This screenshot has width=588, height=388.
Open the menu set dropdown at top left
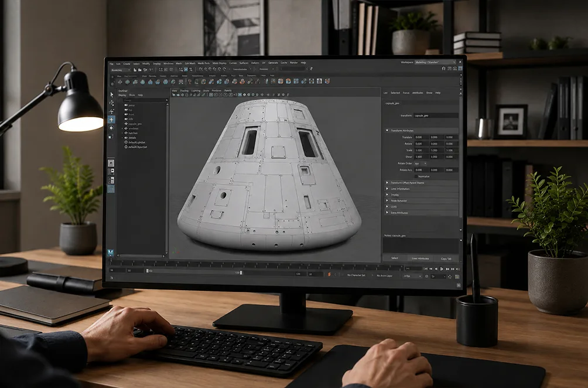(121, 70)
